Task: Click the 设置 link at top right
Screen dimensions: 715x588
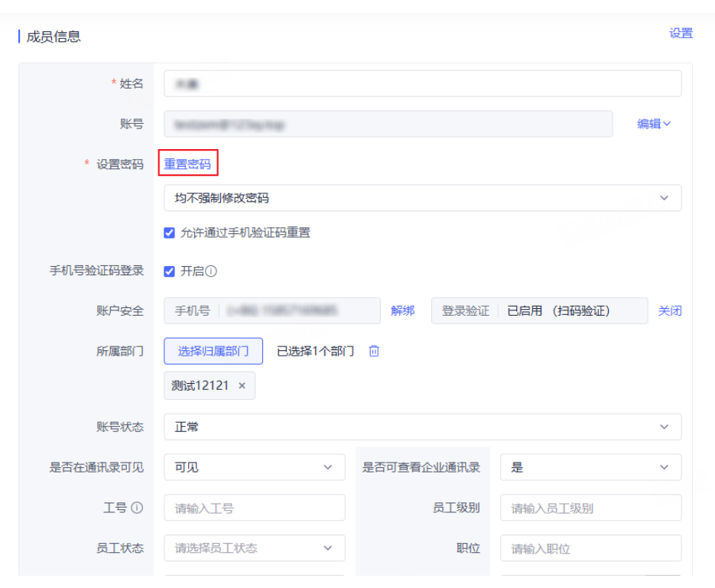Action: coord(681,34)
